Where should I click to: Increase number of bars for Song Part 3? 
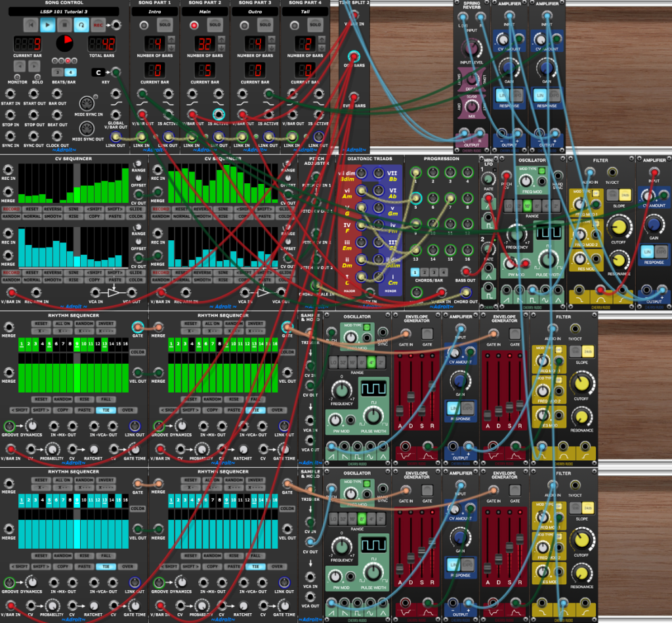coord(272,40)
